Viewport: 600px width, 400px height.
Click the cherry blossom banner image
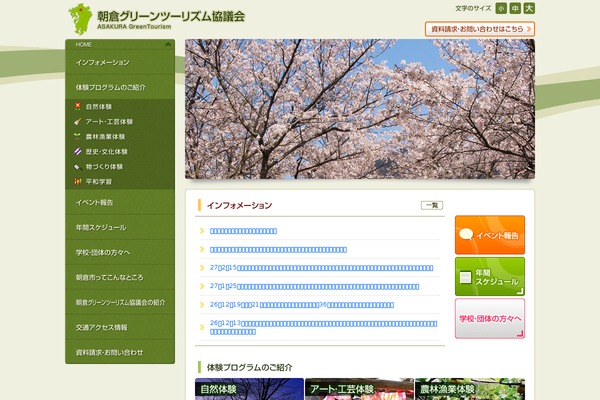tap(360, 109)
